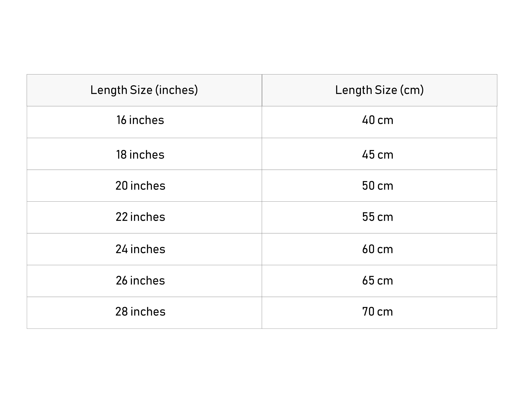The height and width of the screenshot is (420, 524).
Task: Select the 20 inches cell
Action: (x=144, y=186)
